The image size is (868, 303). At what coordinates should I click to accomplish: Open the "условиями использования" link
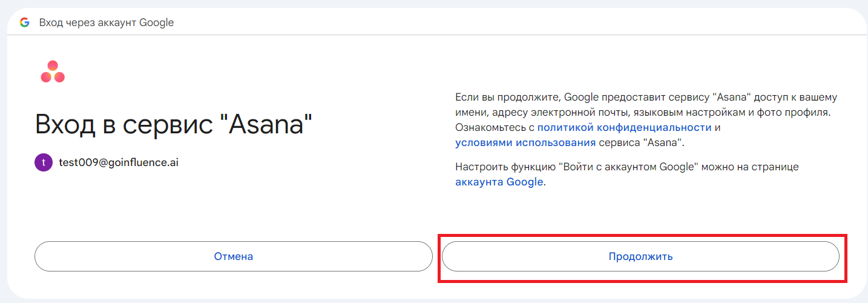[x=525, y=142]
